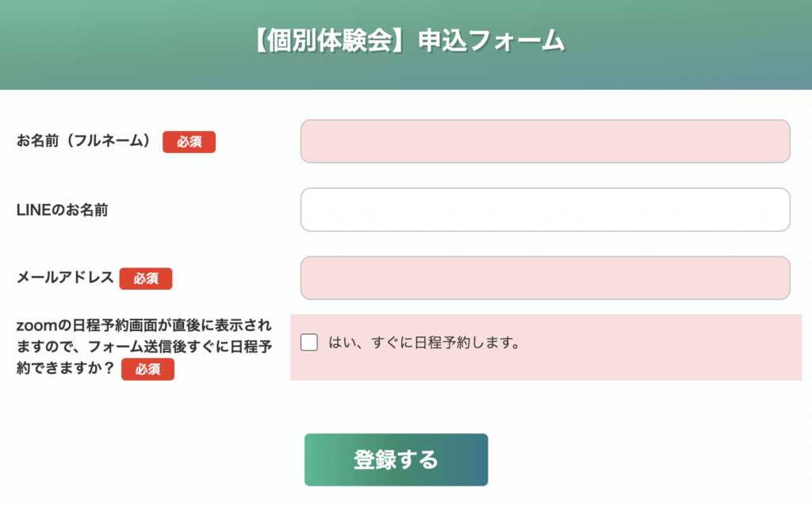Check the はい、すぐに日程予約します checkbox
The height and width of the screenshot is (507, 812).
310,343
